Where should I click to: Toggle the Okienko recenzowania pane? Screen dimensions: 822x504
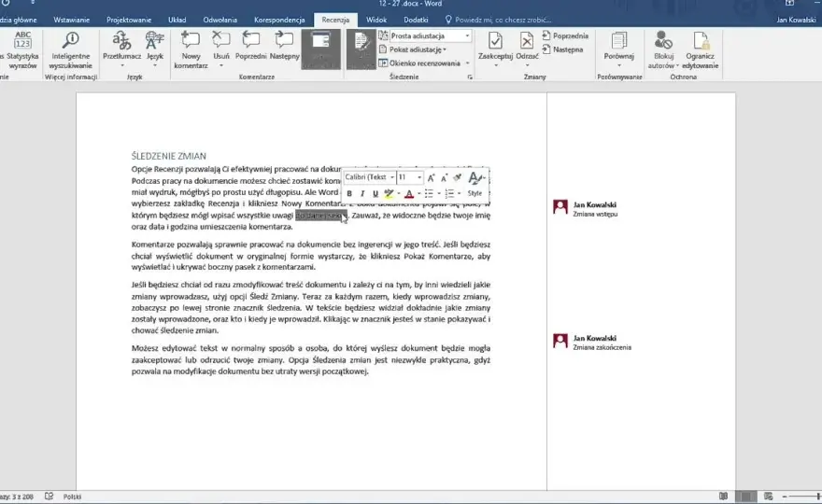tap(419, 63)
